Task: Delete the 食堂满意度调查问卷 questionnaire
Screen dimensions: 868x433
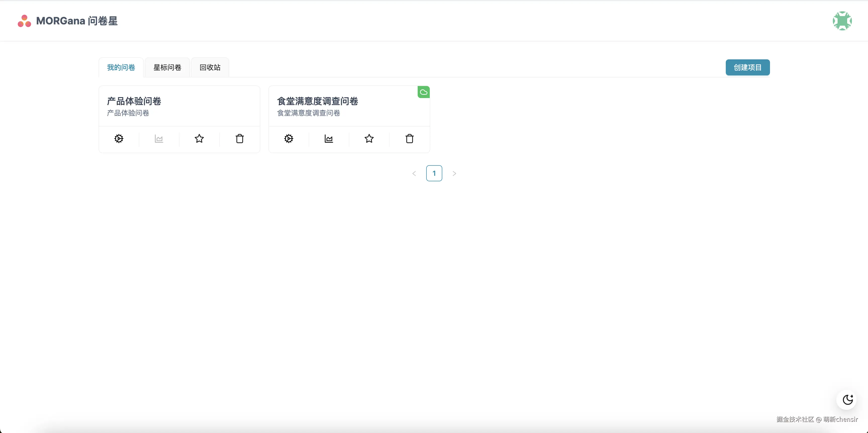Action: click(x=409, y=139)
